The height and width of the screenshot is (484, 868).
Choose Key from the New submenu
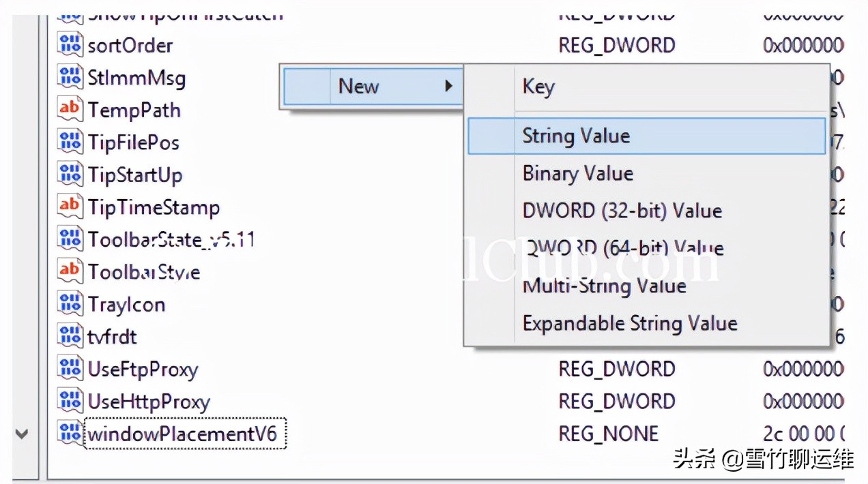538,87
